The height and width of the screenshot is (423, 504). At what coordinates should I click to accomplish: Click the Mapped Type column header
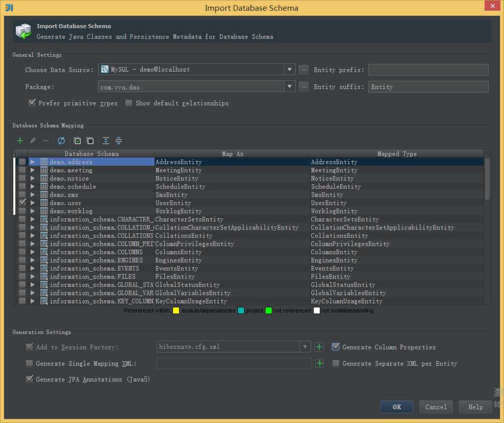[x=397, y=153]
